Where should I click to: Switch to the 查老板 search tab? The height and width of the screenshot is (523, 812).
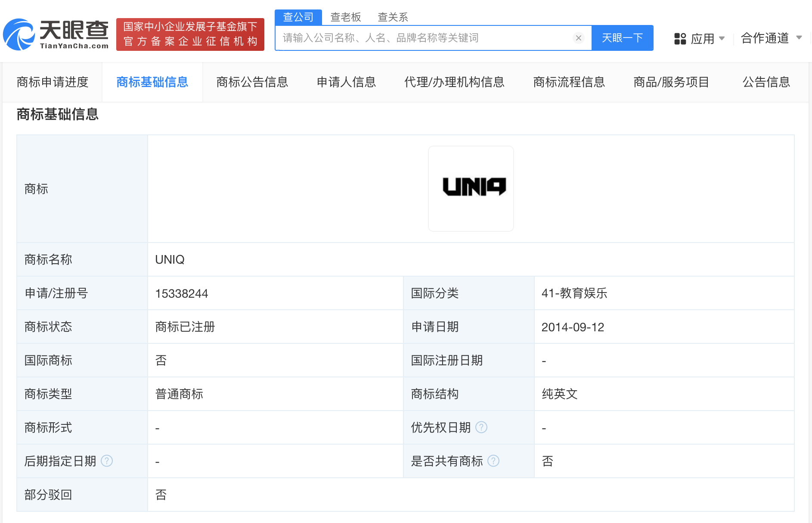(x=346, y=17)
